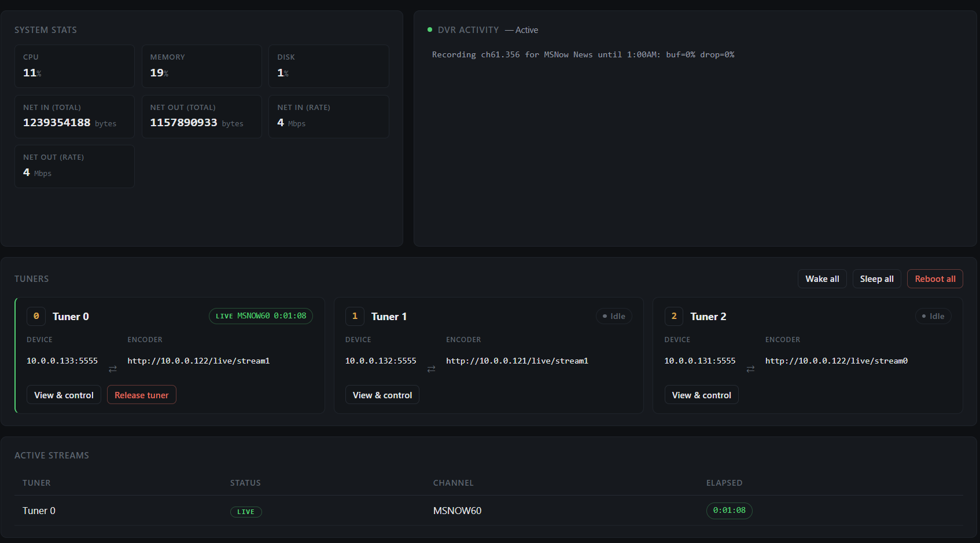Release tuner 0

(142, 395)
